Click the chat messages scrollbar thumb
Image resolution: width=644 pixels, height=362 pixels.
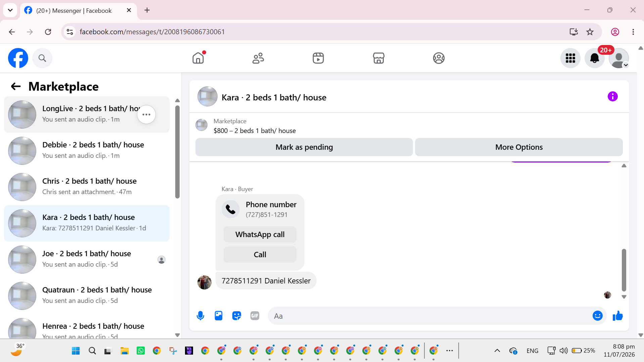tap(624, 270)
